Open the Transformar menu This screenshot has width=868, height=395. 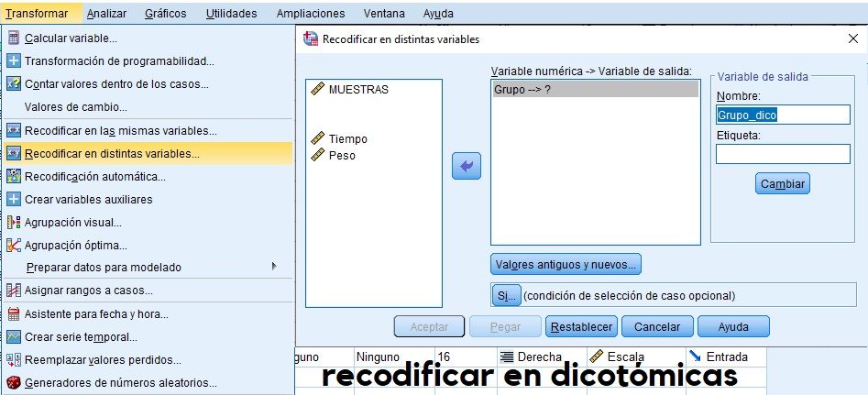click(37, 13)
